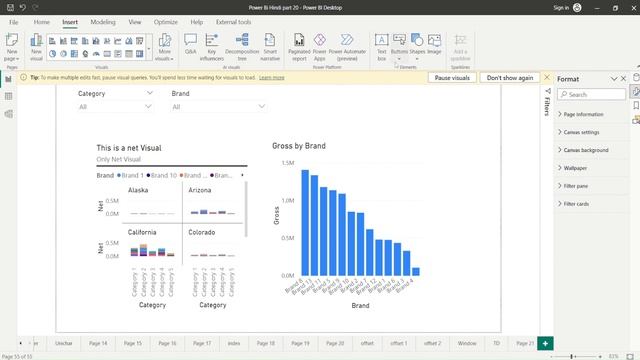This screenshot has height=360, width=640.
Task: Switch to the Help ribbon tab
Action: click(197, 22)
